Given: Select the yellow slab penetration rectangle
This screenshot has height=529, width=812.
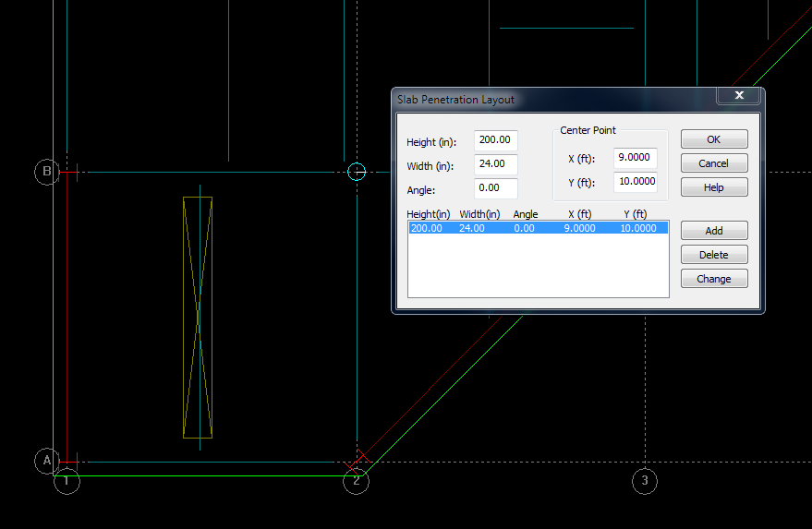Looking at the screenshot, I should [x=198, y=318].
